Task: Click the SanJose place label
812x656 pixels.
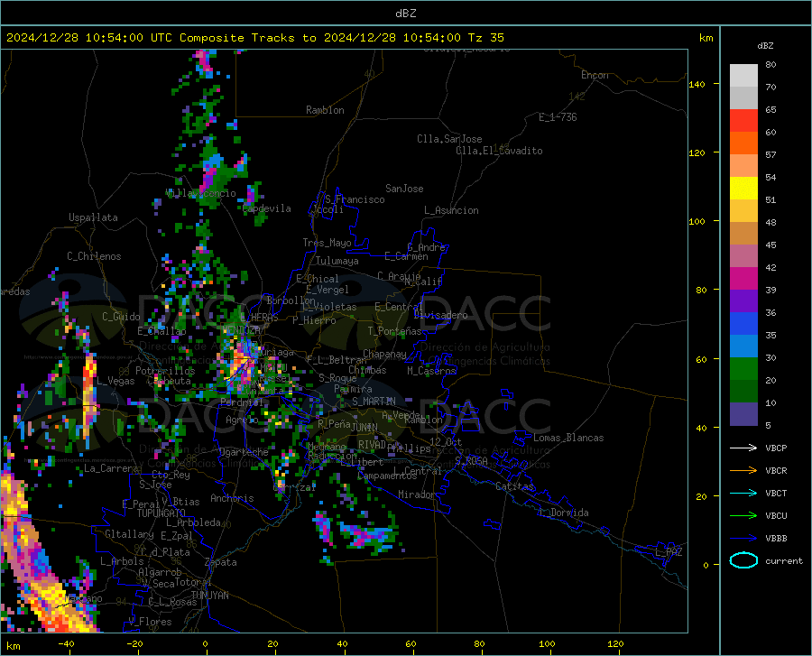Action: tap(404, 189)
